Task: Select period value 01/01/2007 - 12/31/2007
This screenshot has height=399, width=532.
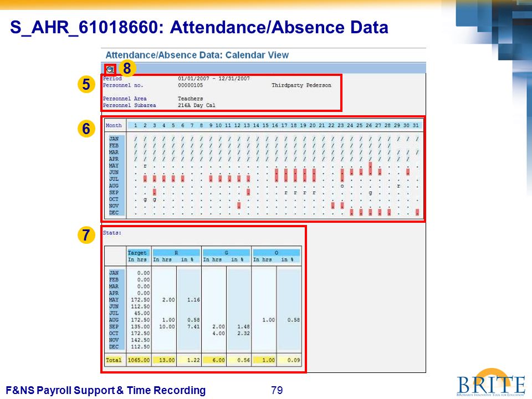Action: [214, 78]
